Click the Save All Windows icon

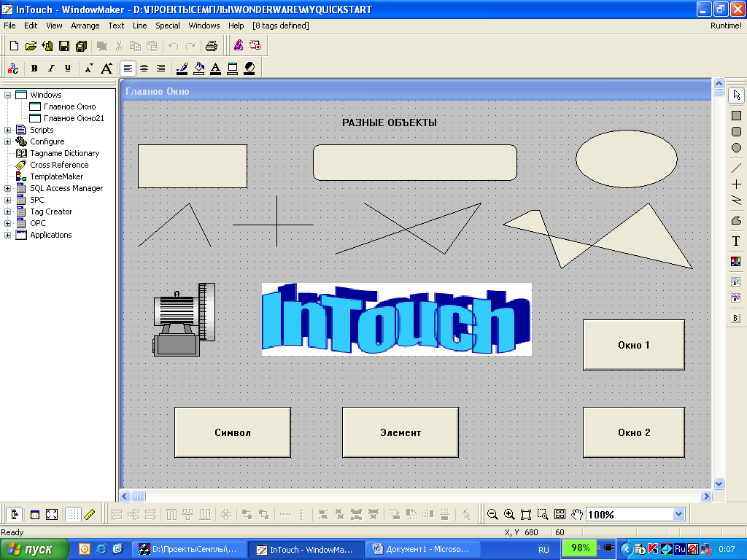81,46
